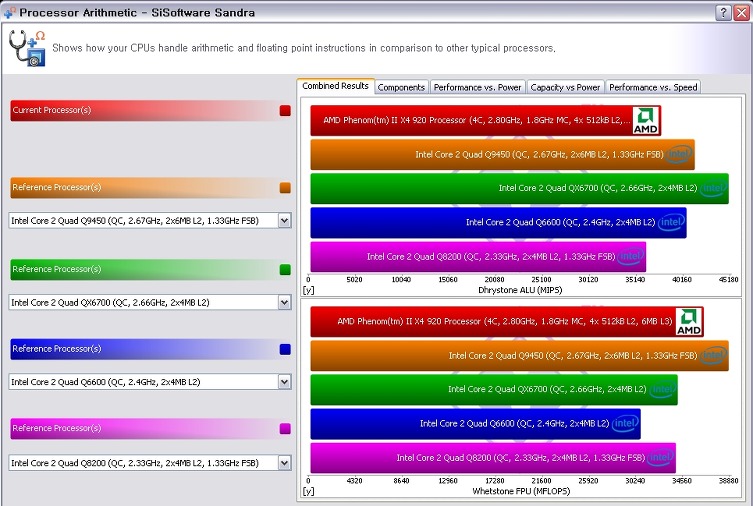Image resolution: width=753 pixels, height=506 pixels.
Task: Click the blue Reference Processor(s) header
Action: (x=150, y=349)
